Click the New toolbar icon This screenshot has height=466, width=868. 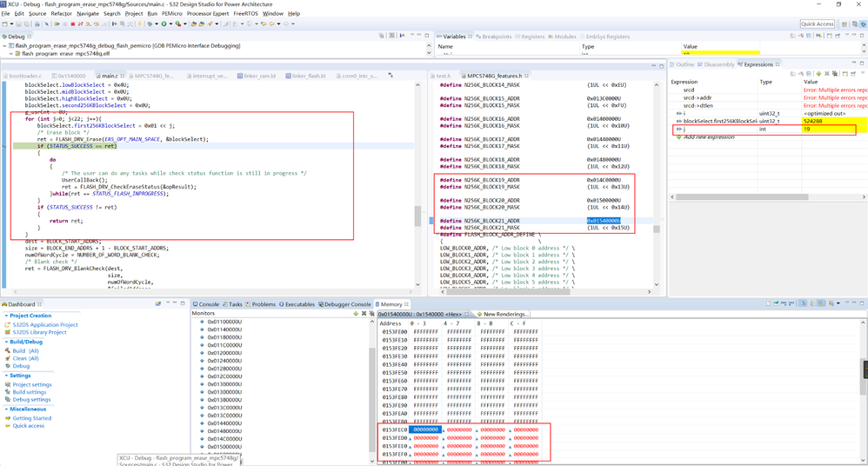tap(4, 23)
